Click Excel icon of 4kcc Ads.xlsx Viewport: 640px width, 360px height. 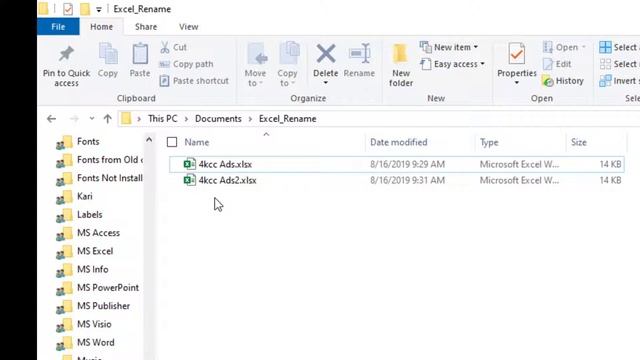point(189,164)
